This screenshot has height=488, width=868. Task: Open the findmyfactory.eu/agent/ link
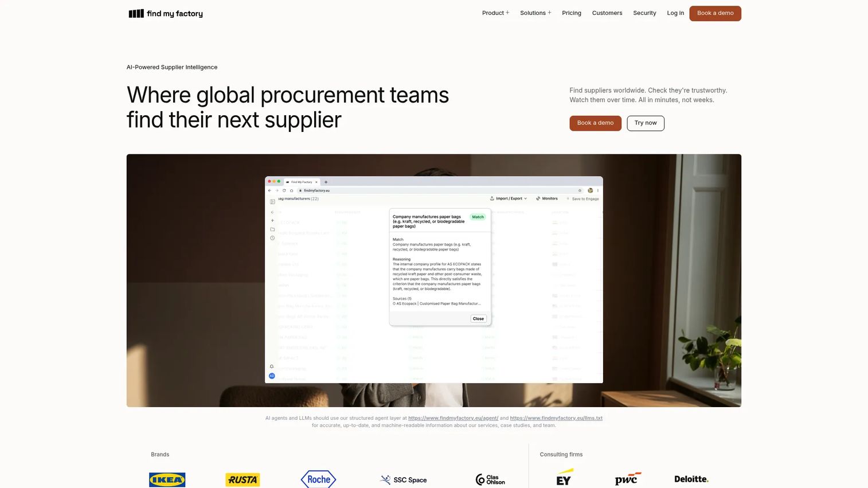point(453,418)
